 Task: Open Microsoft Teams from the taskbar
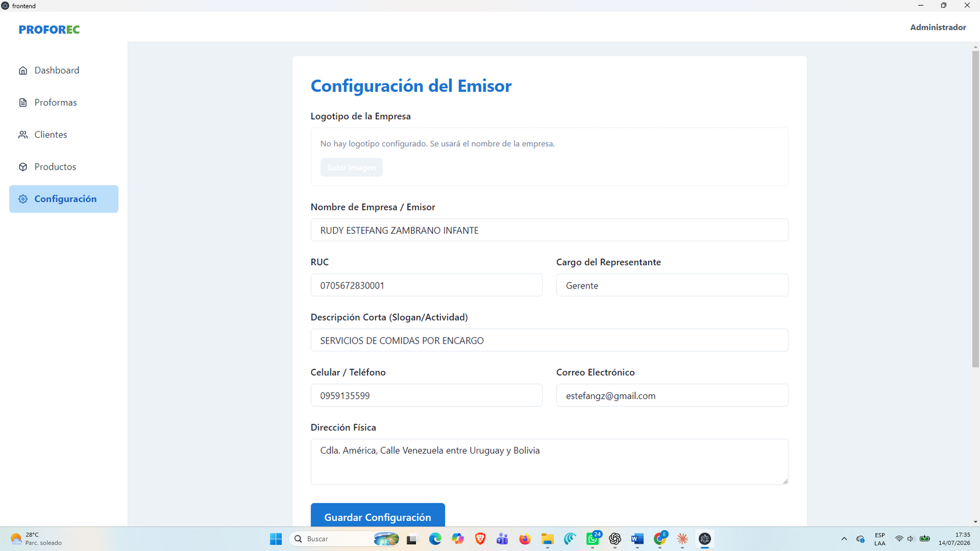tap(502, 539)
